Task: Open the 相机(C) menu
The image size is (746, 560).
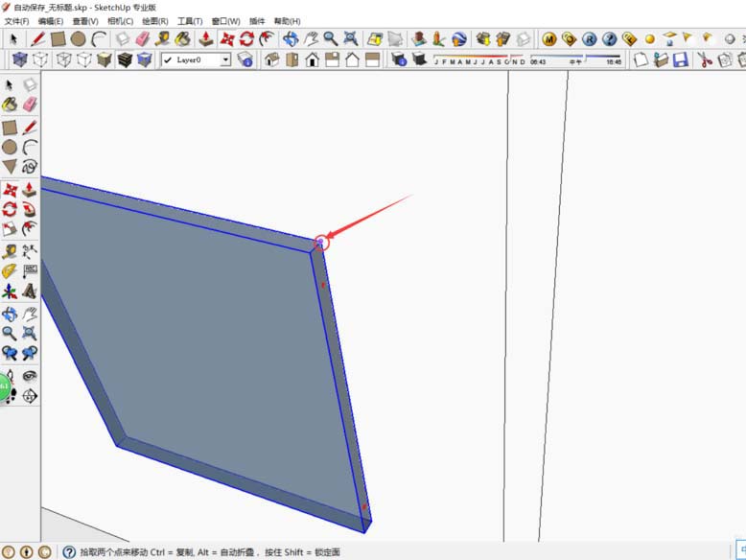Action: 121,21
